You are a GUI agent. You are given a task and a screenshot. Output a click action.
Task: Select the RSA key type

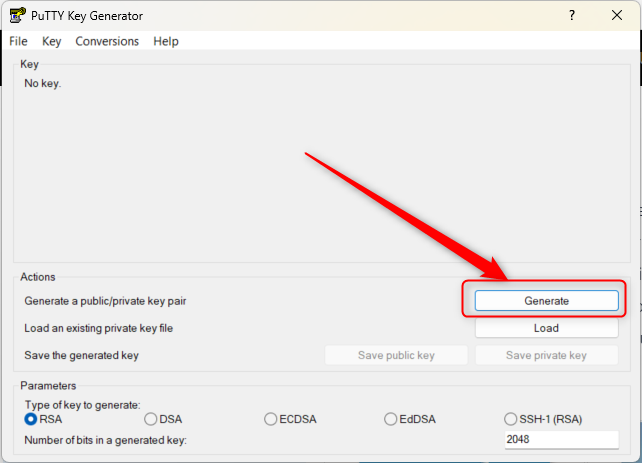43,419
